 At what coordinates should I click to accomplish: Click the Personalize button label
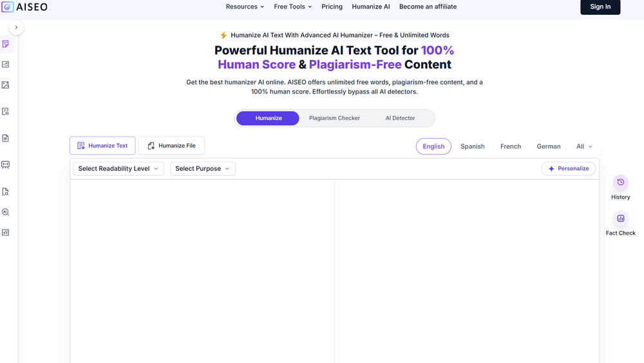click(x=573, y=168)
